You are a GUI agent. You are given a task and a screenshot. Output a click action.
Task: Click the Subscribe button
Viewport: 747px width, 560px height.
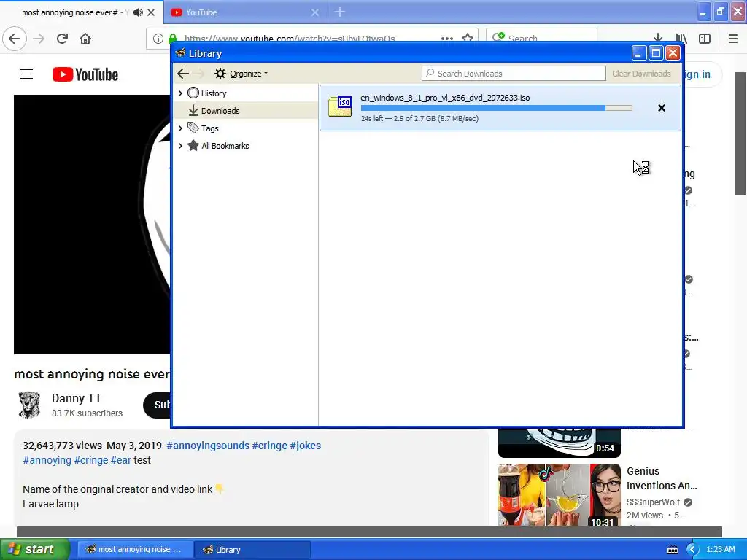click(158, 405)
